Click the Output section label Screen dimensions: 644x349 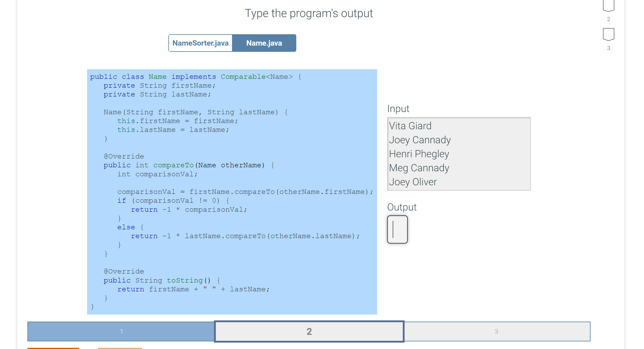pos(402,207)
